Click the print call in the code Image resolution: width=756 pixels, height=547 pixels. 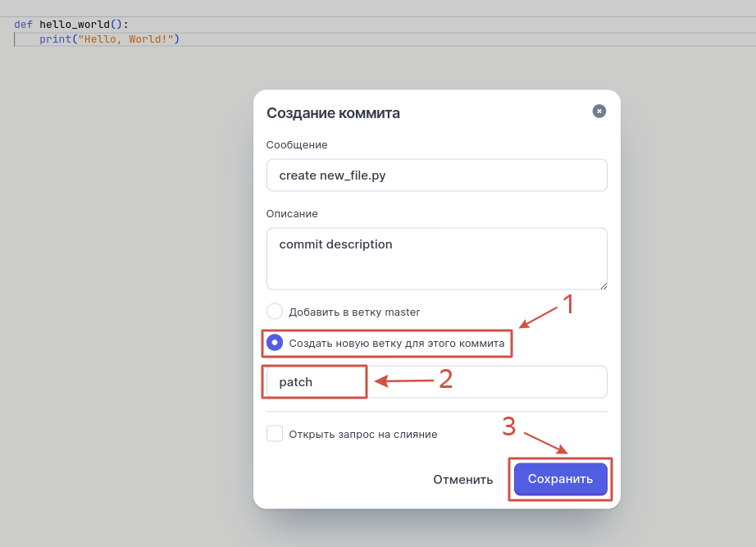click(55, 39)
